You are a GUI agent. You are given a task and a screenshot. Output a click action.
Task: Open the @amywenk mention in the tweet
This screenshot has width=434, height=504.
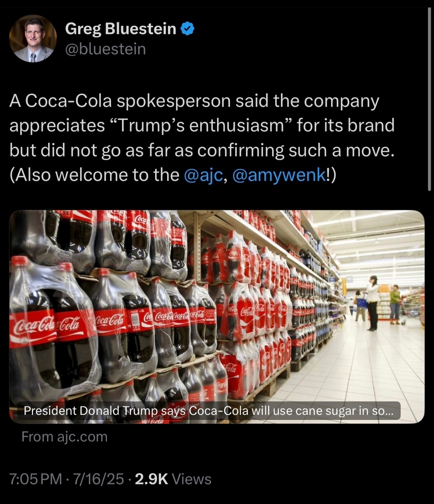click(x=280, y=175)
